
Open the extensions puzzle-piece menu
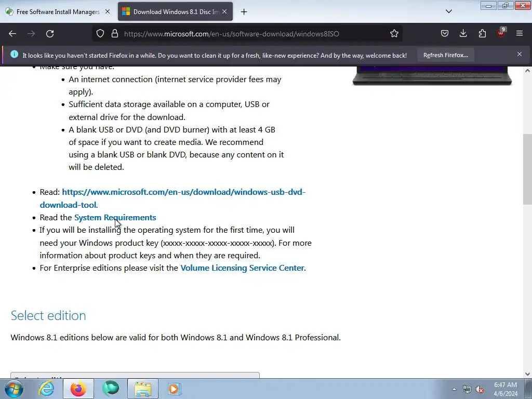click(482, 34)
